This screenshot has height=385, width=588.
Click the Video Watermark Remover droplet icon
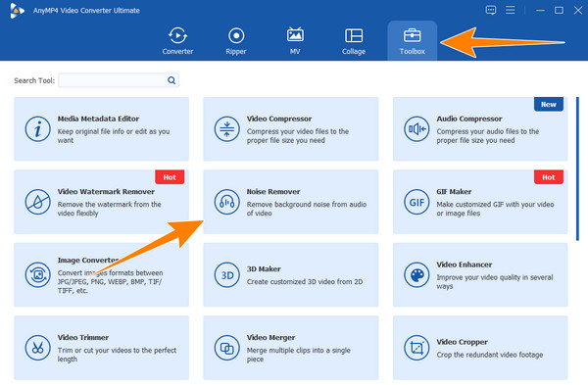37,202
